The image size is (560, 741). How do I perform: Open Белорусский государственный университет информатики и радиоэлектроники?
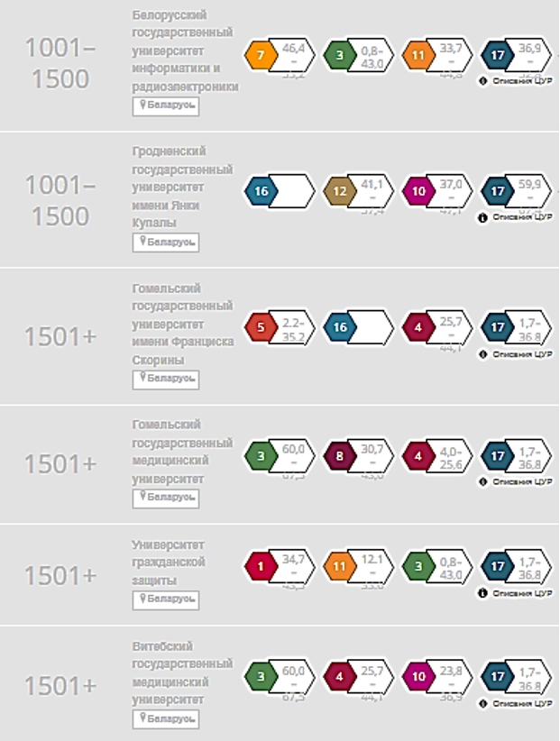pos(185,51)
